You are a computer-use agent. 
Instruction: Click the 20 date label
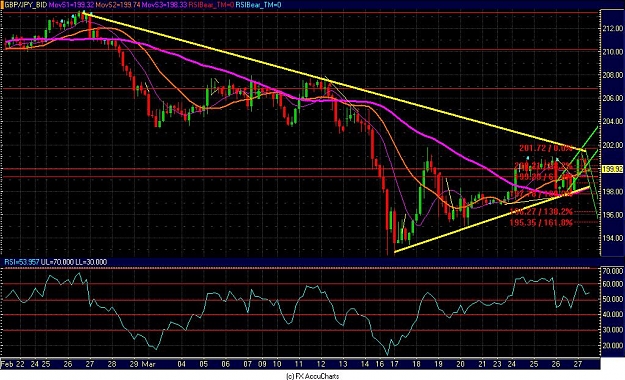click(460, 364)
